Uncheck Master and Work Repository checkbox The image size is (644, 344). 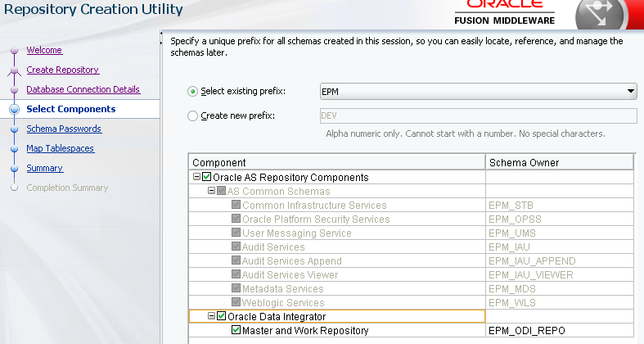[x=236, y=329]
